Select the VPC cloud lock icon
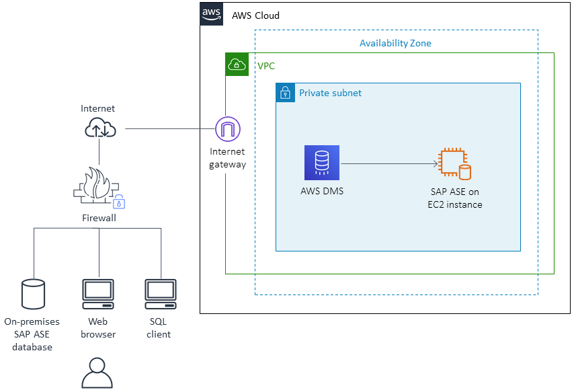 pos(237,65)
